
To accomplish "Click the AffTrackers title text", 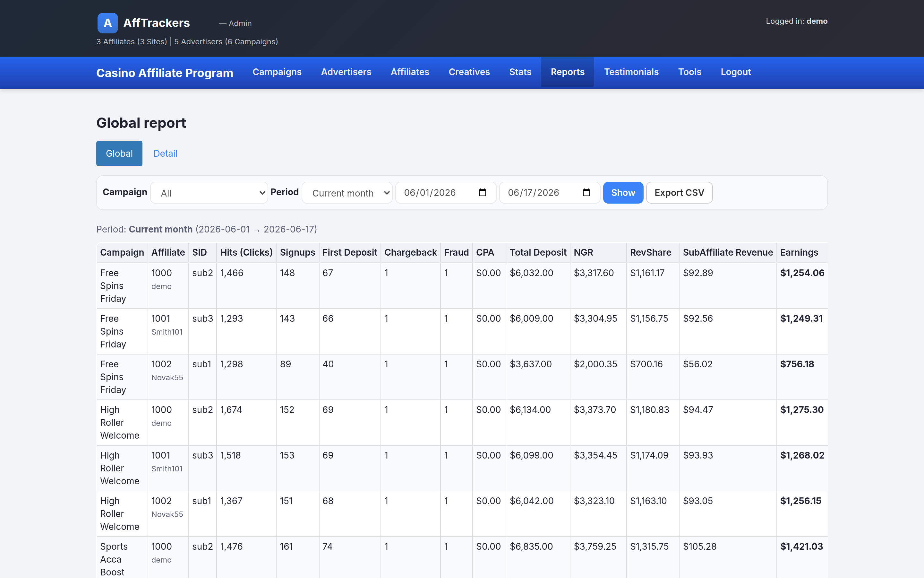I will point(157,23).
